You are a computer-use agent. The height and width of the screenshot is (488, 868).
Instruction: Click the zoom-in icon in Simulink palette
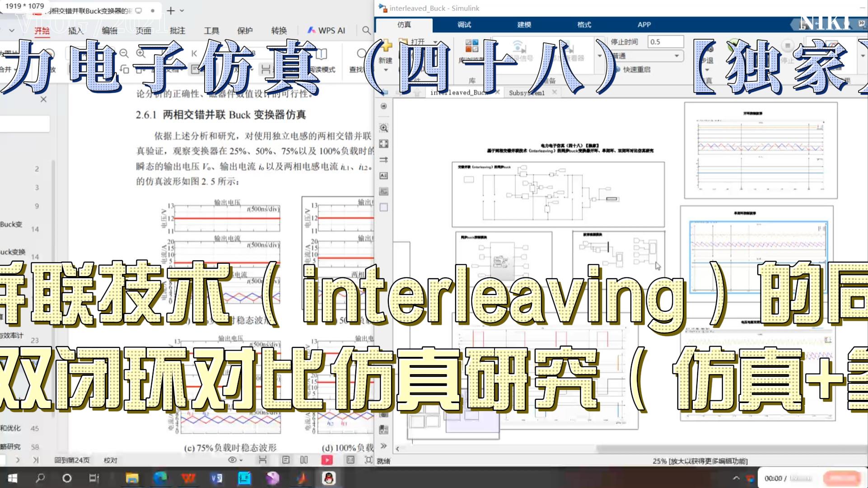(383, 128)
